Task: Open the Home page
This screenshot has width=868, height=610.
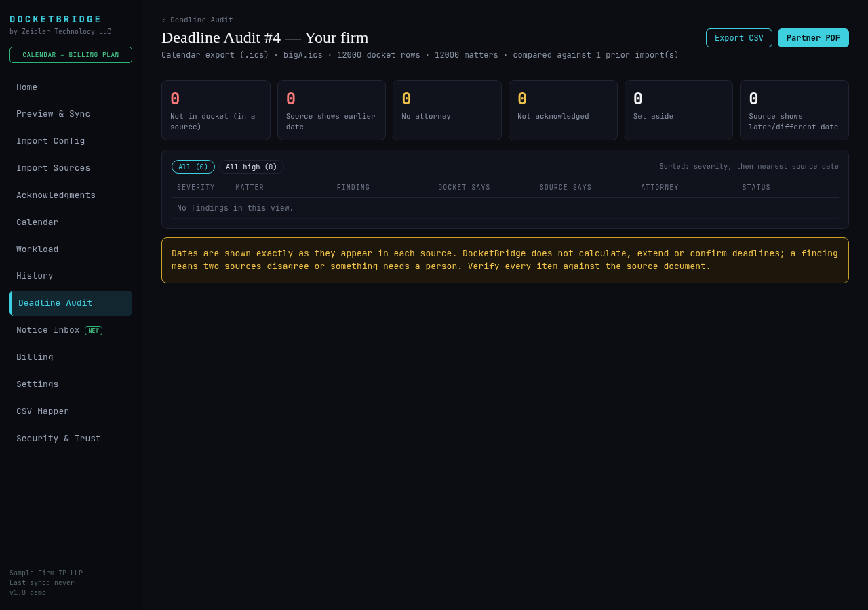Action: [x=71, y=87]
